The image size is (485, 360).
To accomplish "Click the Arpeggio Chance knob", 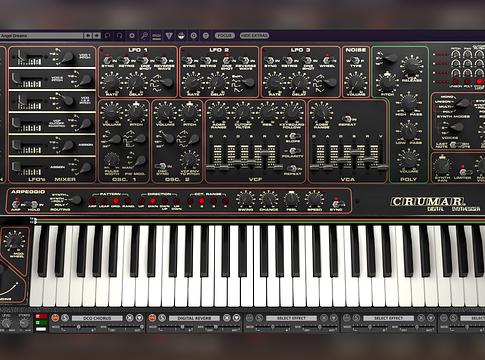I will tap(268, 199).
